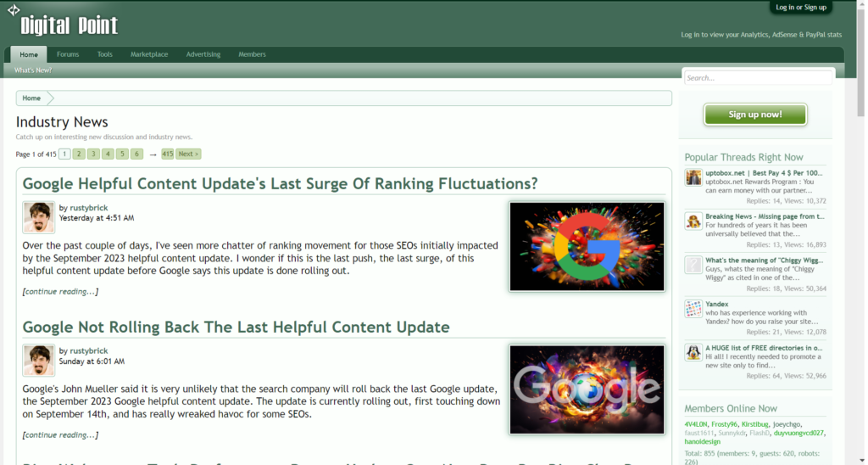Open the Members tab
Viewport: 868px width, 465px height.
pyautogui.click(x=252, y=54)
